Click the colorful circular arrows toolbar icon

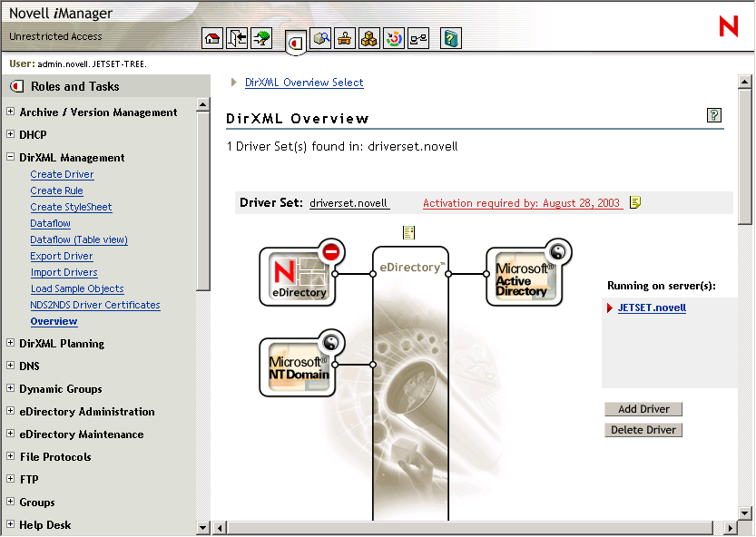pos(394,38)
